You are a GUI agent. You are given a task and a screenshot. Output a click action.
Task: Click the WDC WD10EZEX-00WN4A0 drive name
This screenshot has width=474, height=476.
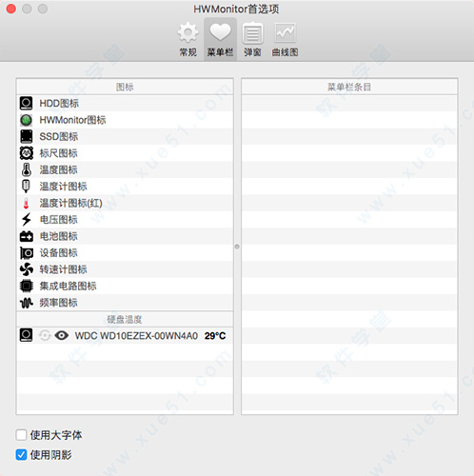(x=136, y=336)
